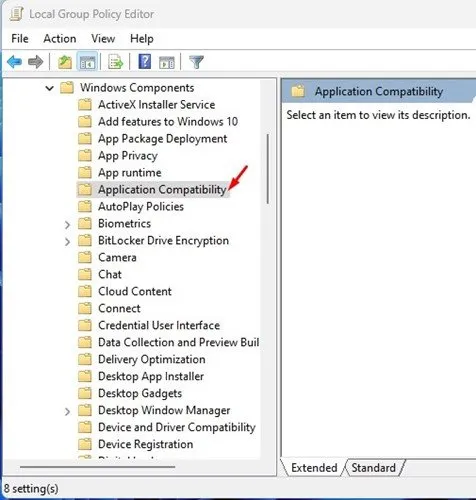Select Delivery Optimization folder
The image size is (476, 500).
[x=152, y=359]
